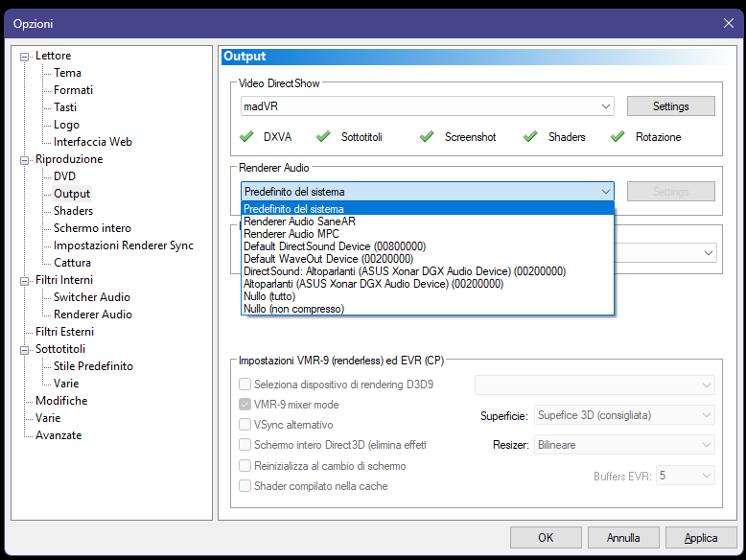Screen dimensions: 746x560
Task: Select Predefinito del sistema in list
Action: [x=428, y=209]
